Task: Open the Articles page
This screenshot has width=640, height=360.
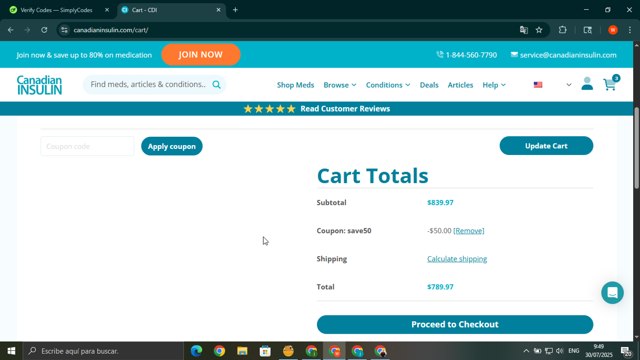Action: point(460,85)
